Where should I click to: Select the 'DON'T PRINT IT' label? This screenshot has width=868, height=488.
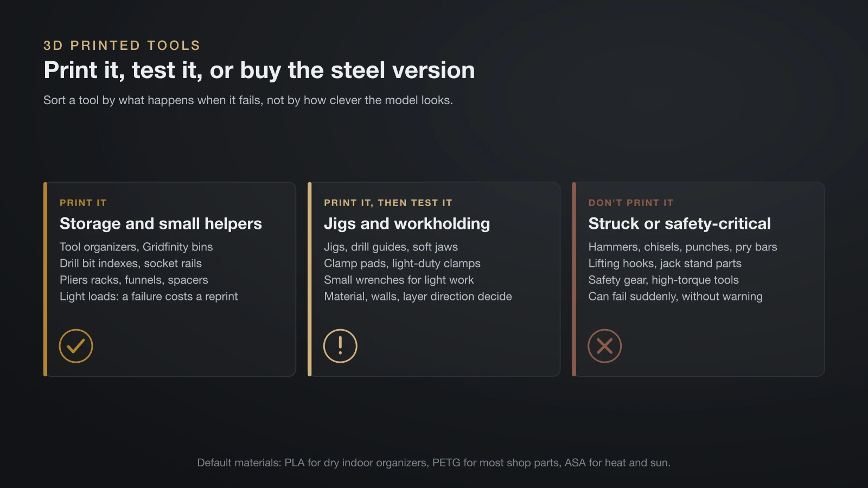[631, 203]
